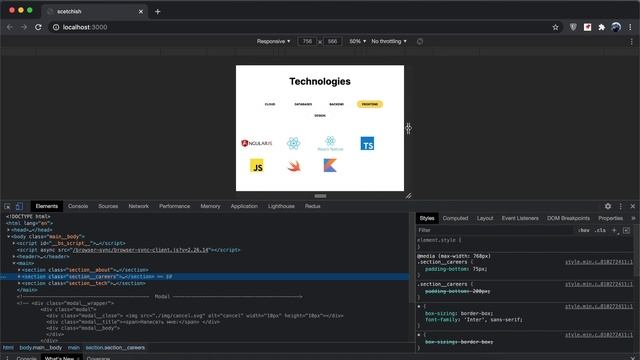Switch to the Sources tab

tap(108, 207)
